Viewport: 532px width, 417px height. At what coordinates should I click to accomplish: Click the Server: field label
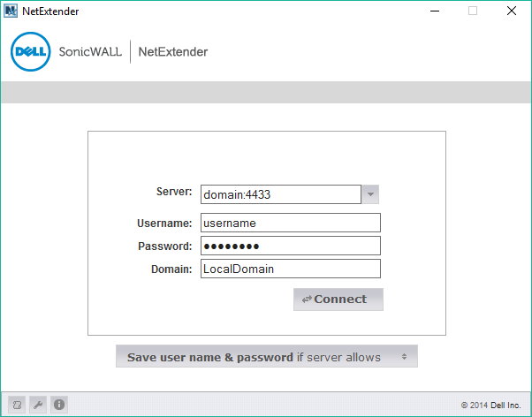point(173,192)
